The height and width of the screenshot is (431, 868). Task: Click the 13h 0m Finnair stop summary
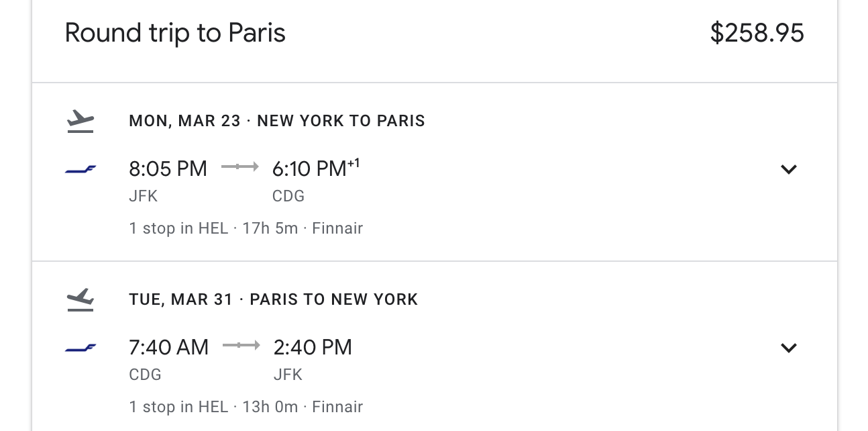click(x=246, y=407)
